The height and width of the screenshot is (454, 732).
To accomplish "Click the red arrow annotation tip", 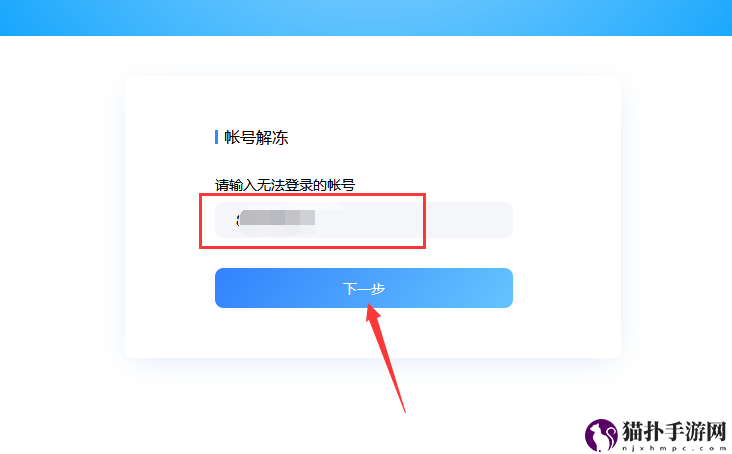I will tap(370, 307).
